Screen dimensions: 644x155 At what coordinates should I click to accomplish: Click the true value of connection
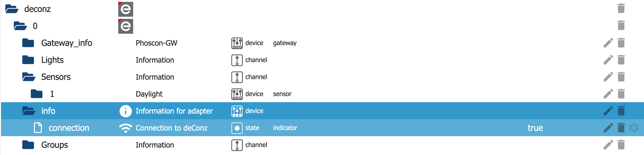point(535,128)
